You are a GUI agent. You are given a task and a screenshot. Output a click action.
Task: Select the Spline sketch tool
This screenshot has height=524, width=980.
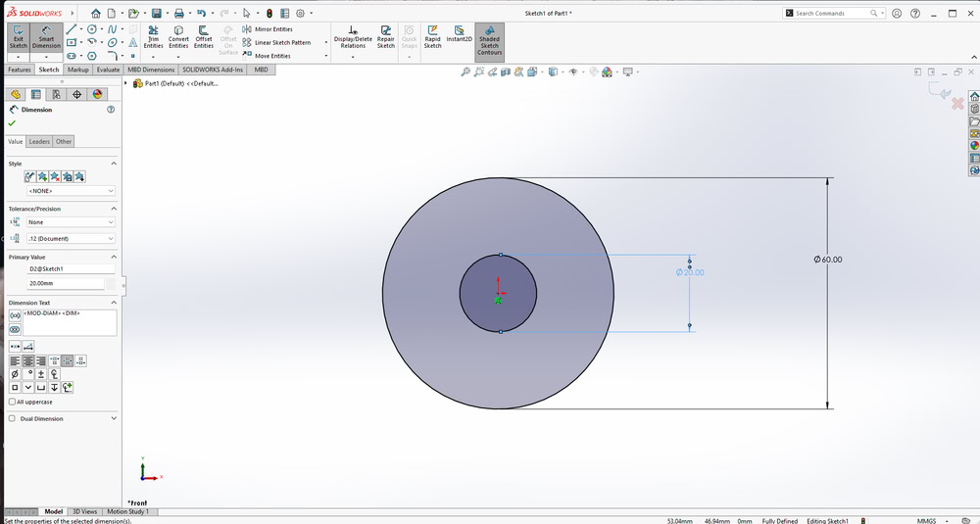[113, 28]
